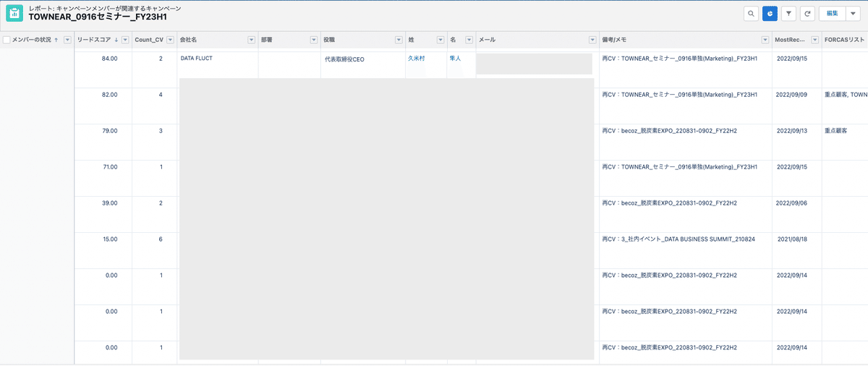Open the 名 column dropdown
Screen dimensions: 868x366
pyautogui.click(x=469, y=40)
